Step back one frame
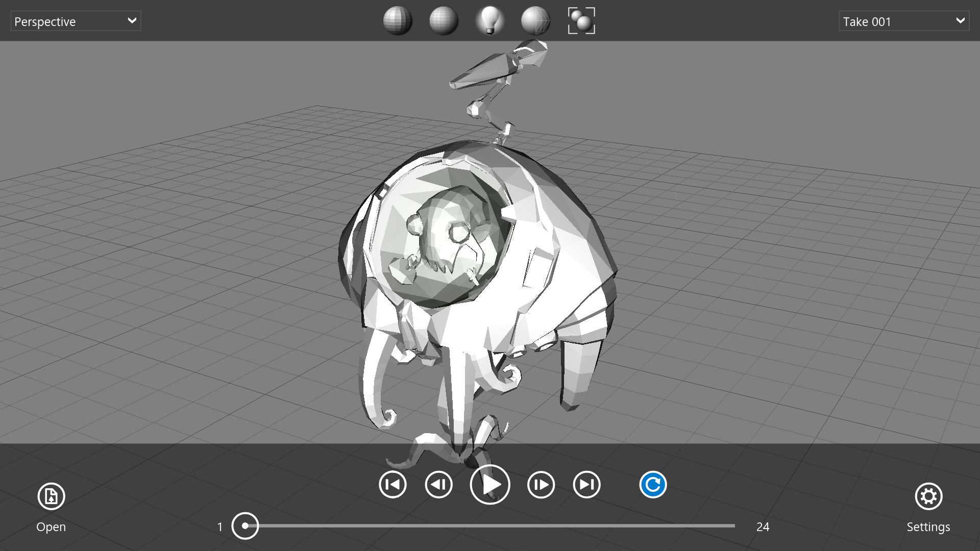Viewport: 980px width, 551px height. 439,485
